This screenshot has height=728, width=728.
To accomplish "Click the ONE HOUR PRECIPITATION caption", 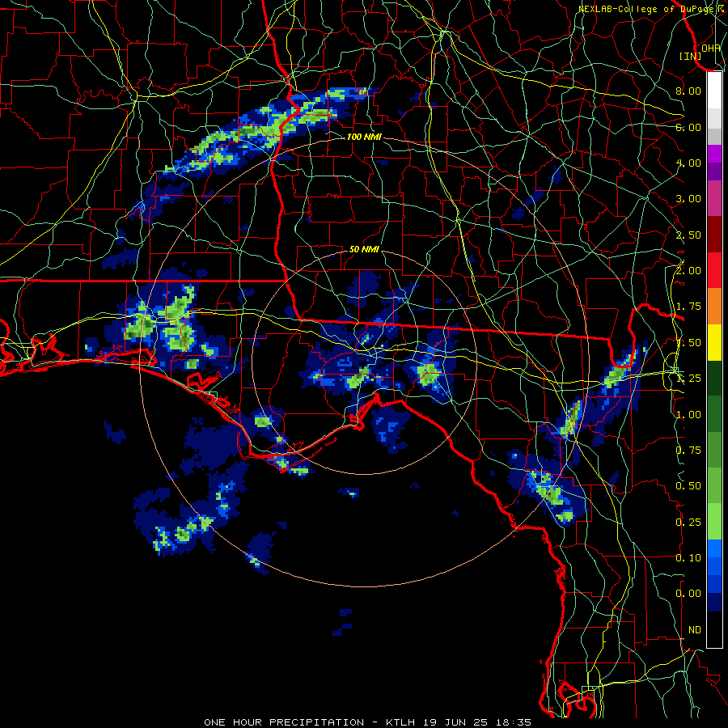I will tap(284, 722).
